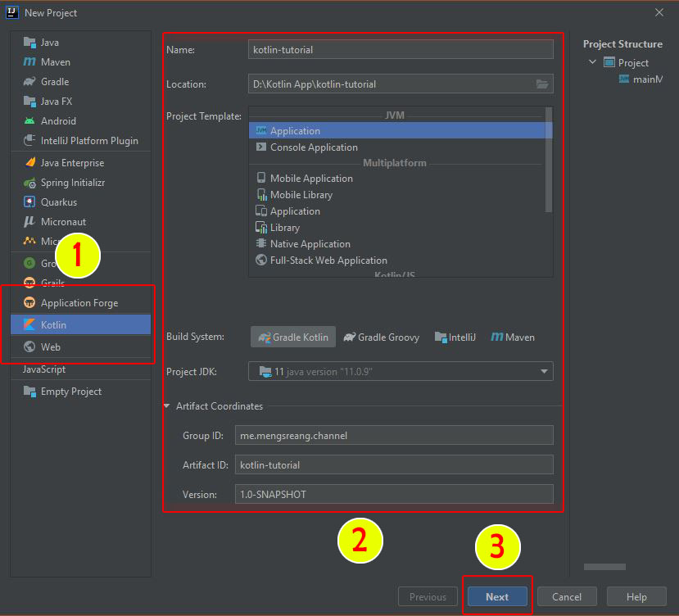Select JavaScript in the project type list
The image size is (679, 616).
(80, 369)
